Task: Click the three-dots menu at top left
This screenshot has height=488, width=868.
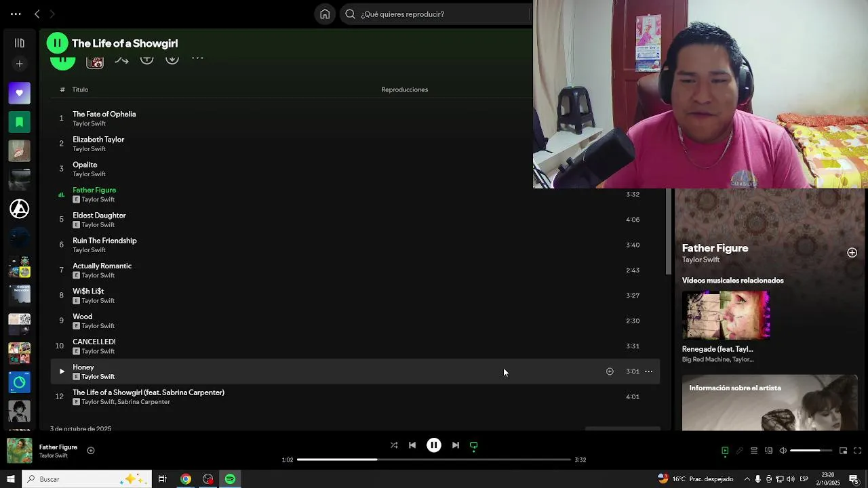Action: pos(16,14)
